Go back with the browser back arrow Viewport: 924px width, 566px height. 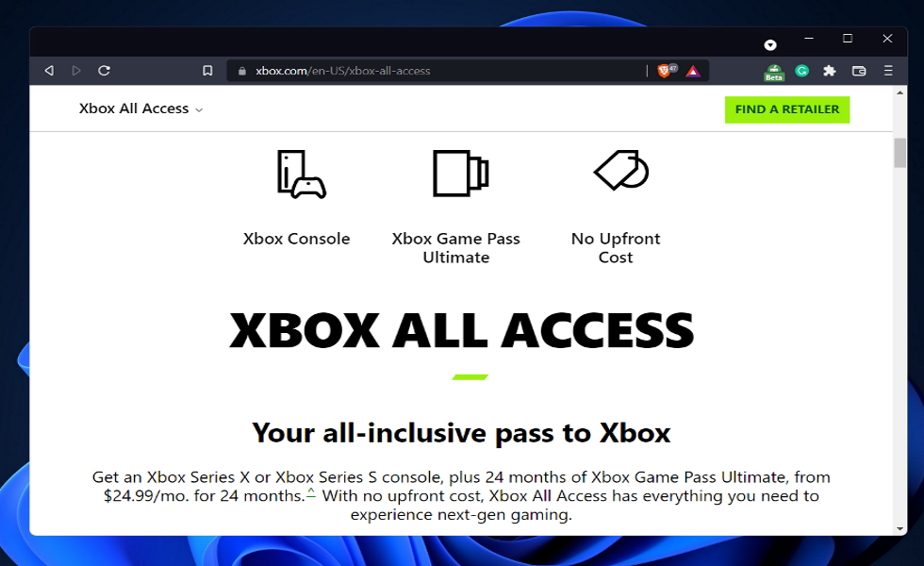pyautogui.click(x=49, y=71)
